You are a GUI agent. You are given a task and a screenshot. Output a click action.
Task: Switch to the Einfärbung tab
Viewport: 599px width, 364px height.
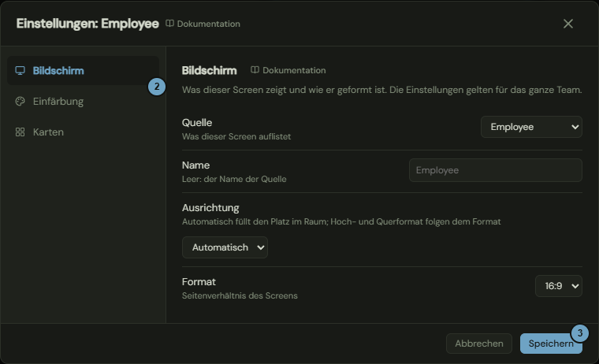83,101
